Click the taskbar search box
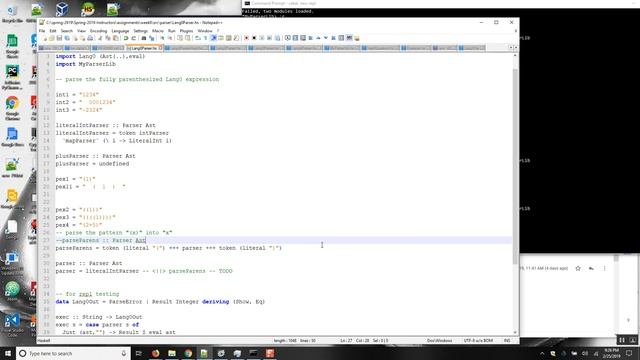The height and width of the screenshot is (360, 640). point(73,353)
